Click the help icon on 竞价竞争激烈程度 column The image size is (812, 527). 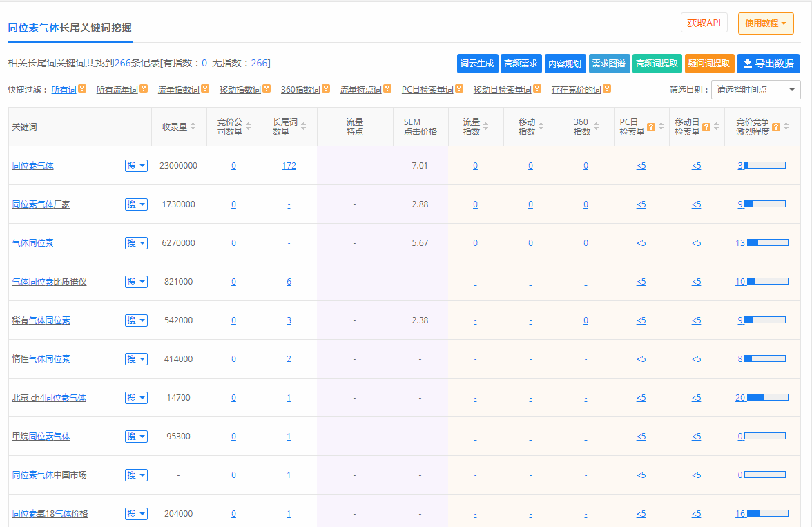[776, 127]
